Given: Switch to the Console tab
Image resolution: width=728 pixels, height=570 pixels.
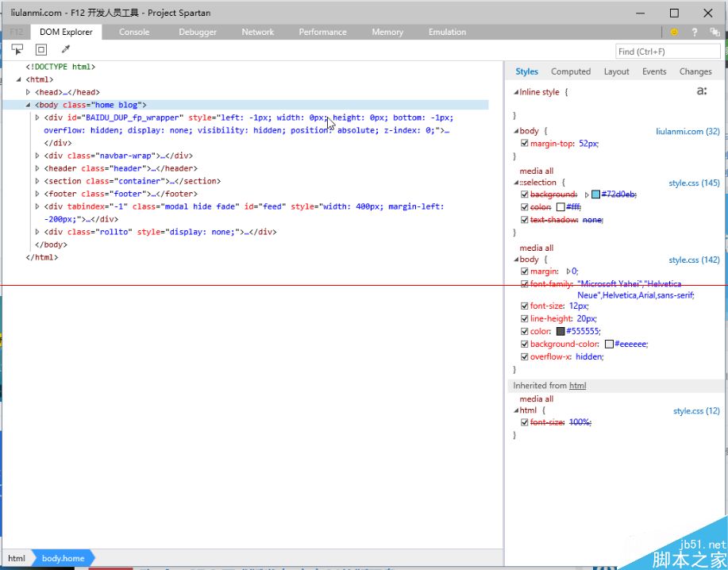Looking at the screenshot, I should [x=134, y=33].
